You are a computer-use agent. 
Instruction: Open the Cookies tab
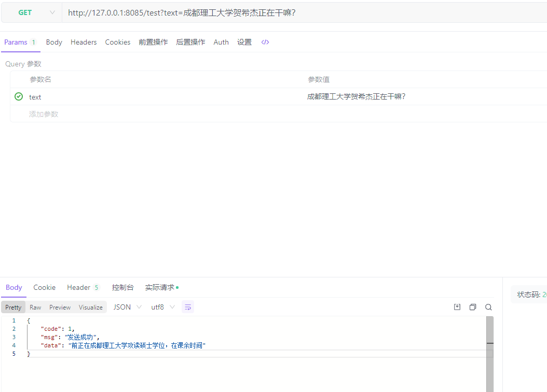118,42
